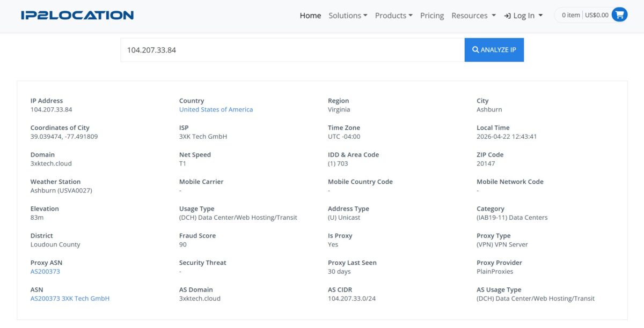Select the area code (1) 703
The width and height of the screenshot is (644, 328).
point(338,163)
